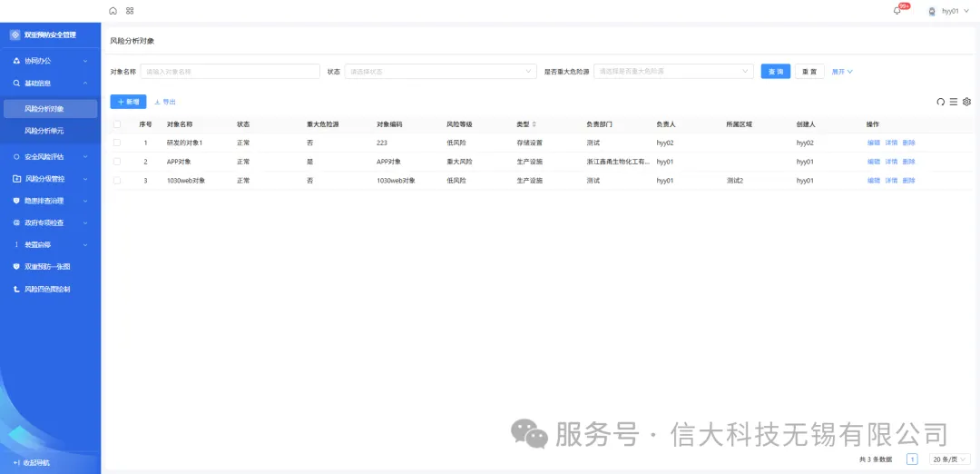Click the sort arrows in 类型 column
This screenshot has height=474, width=980.
point(534,123)
